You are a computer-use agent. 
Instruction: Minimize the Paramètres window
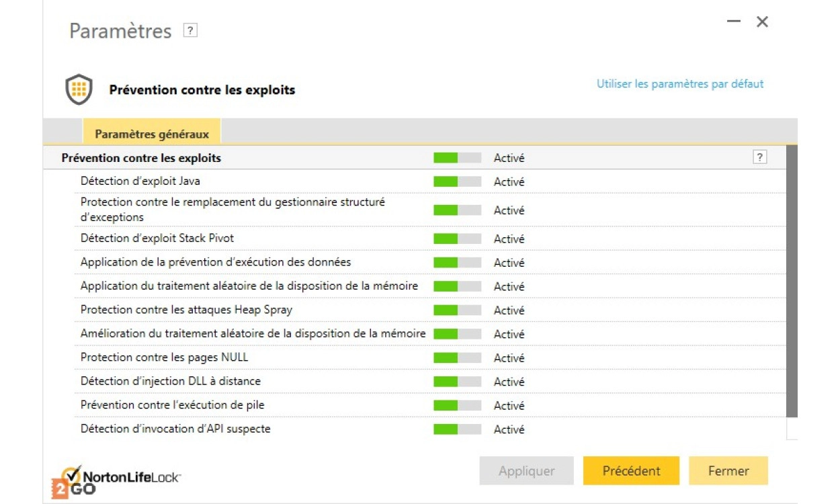(733, 22)
